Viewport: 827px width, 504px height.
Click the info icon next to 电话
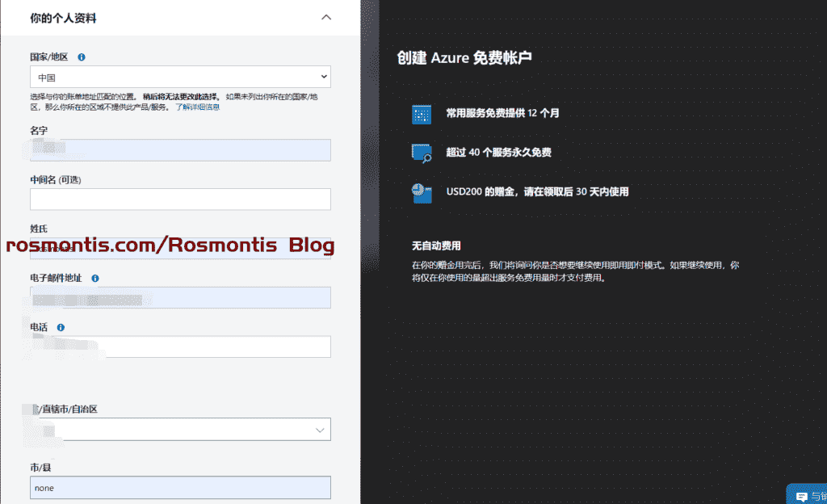pyautogui.click(x=61, y=327)
